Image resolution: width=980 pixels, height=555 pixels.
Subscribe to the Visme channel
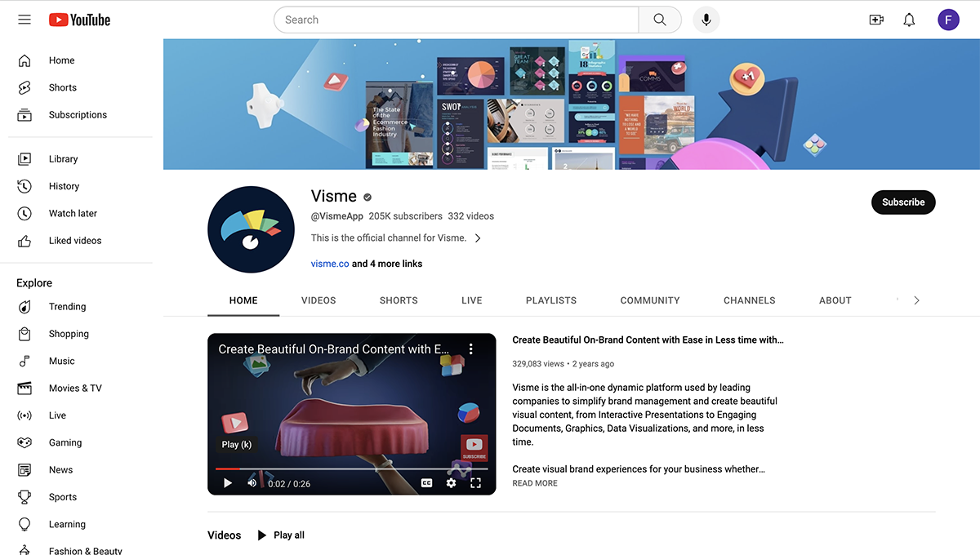tap(903, 202)
